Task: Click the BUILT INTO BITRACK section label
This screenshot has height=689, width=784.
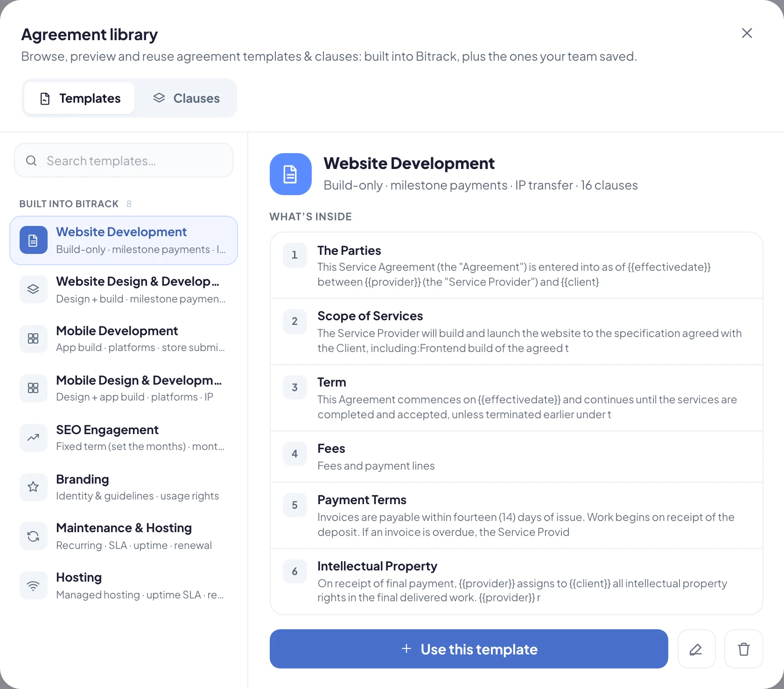Action: click(69, 204)
